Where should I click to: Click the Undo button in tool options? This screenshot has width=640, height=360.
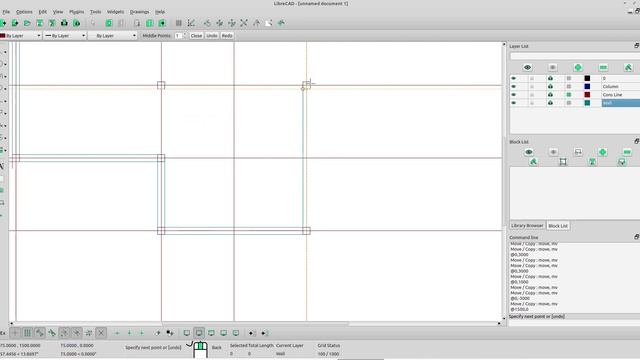pos(212,36)
